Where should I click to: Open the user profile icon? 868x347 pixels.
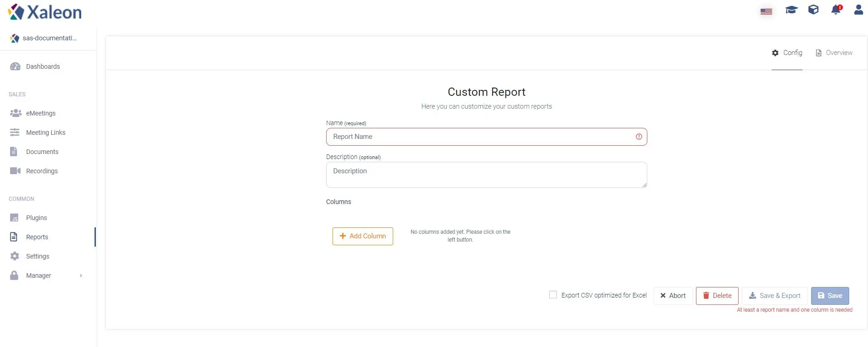pyautogui.click(x=858, y=10)
